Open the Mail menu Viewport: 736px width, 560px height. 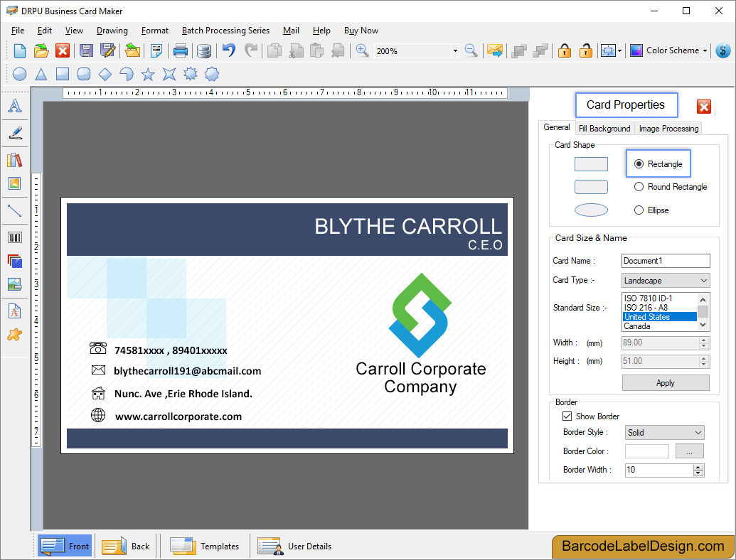[291, 31]
